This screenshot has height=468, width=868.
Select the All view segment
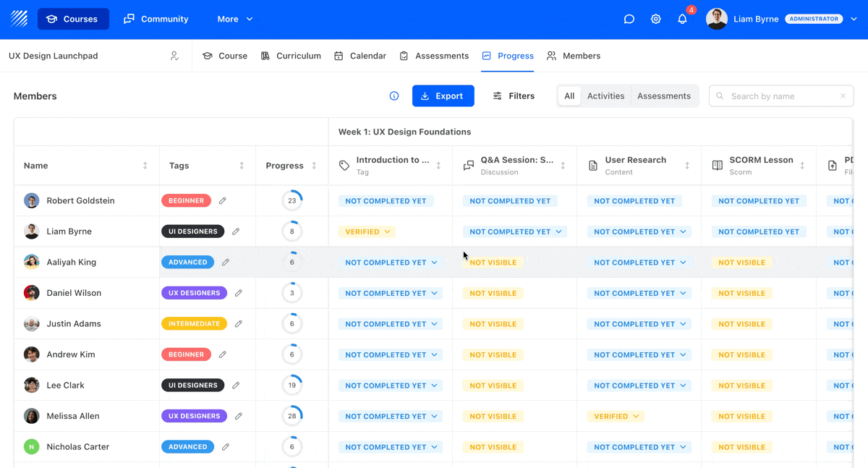click(569, 96)
